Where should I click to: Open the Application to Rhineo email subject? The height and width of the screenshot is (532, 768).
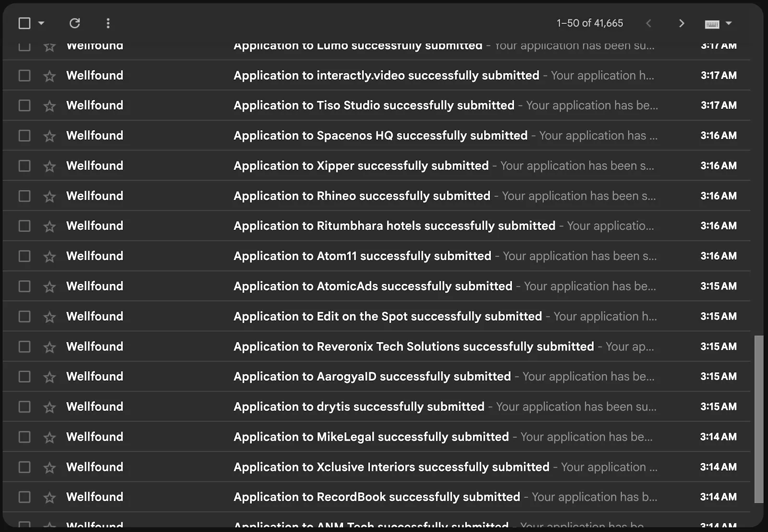(362, 196)
